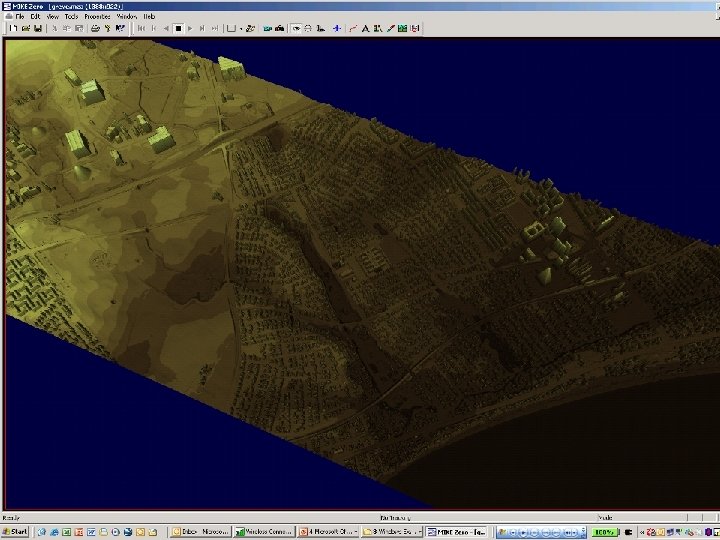Open the File menu
720x540 pixels.
[x=20, y=17]
